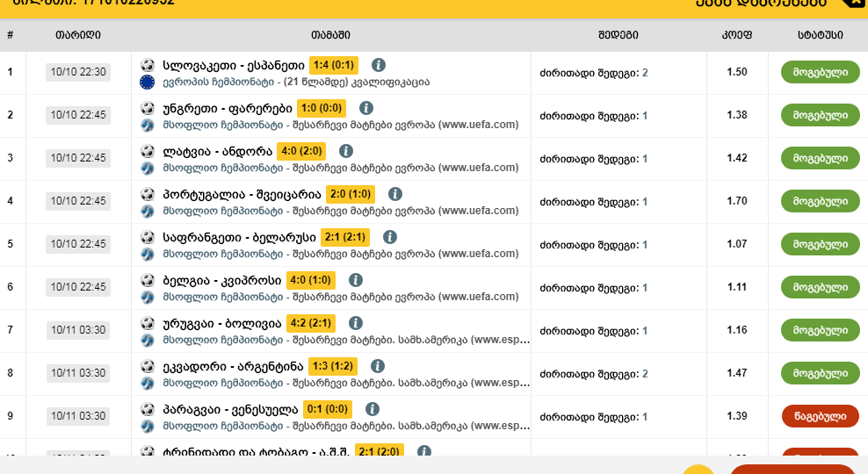The image size is (868, 474).
Task: Click the green status badge in row 1
Action: [820, 73]
